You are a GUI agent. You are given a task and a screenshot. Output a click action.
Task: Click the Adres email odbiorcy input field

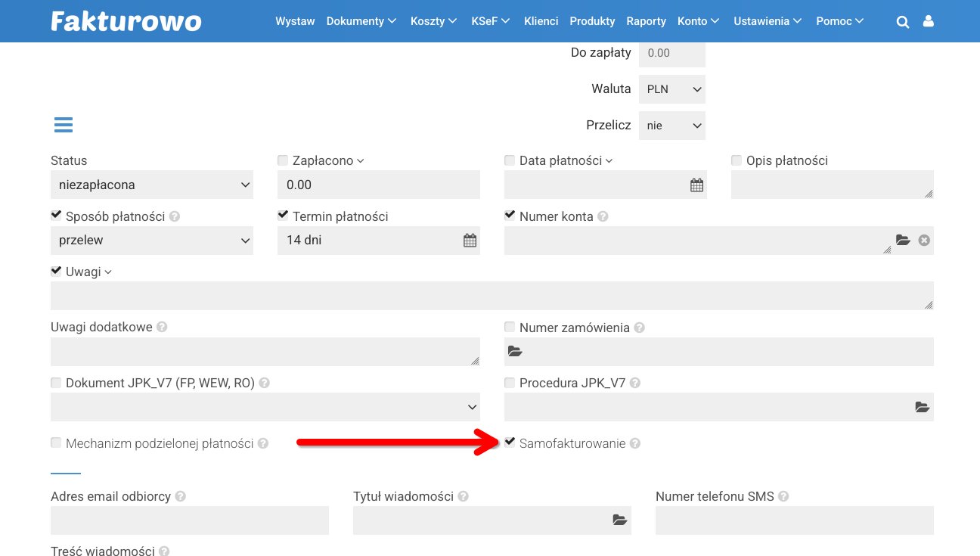(x=190, y=520)
